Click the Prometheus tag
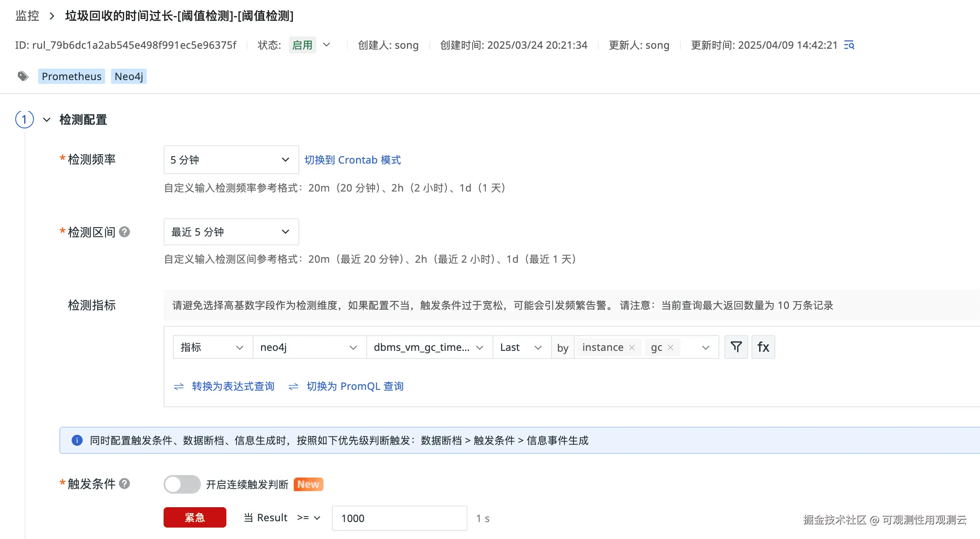 coord(72,76)
